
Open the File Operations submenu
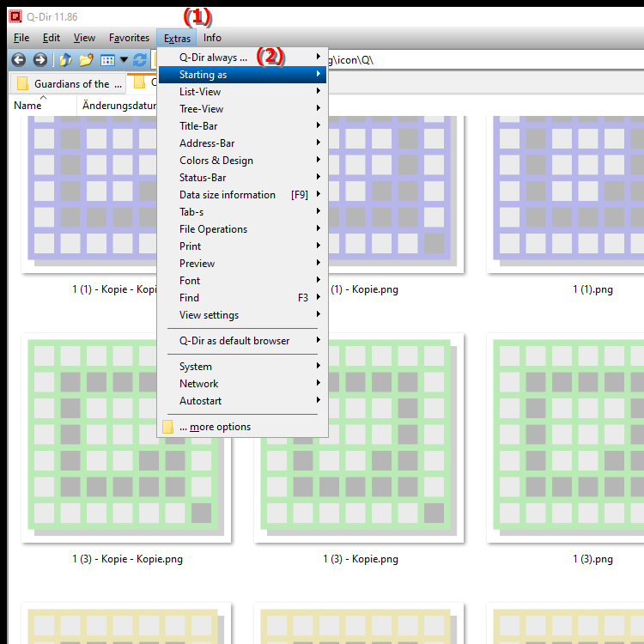[x=242, y=229]
